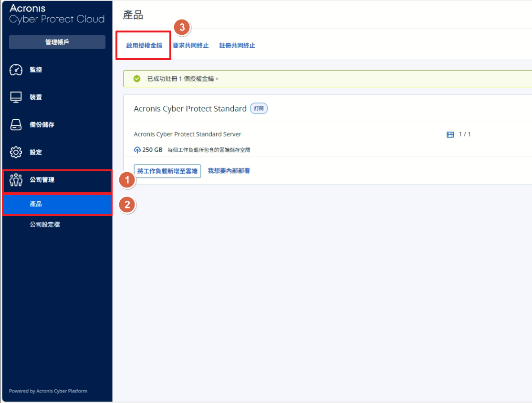
Task: Click the 250 GB storage value
Action: 152,150
